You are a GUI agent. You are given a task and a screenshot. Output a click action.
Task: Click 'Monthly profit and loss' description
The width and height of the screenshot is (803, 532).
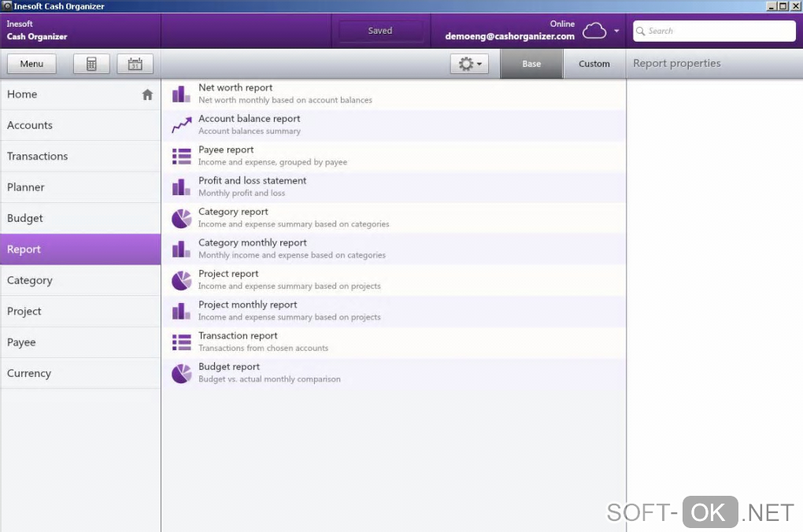tap(242, 194)
